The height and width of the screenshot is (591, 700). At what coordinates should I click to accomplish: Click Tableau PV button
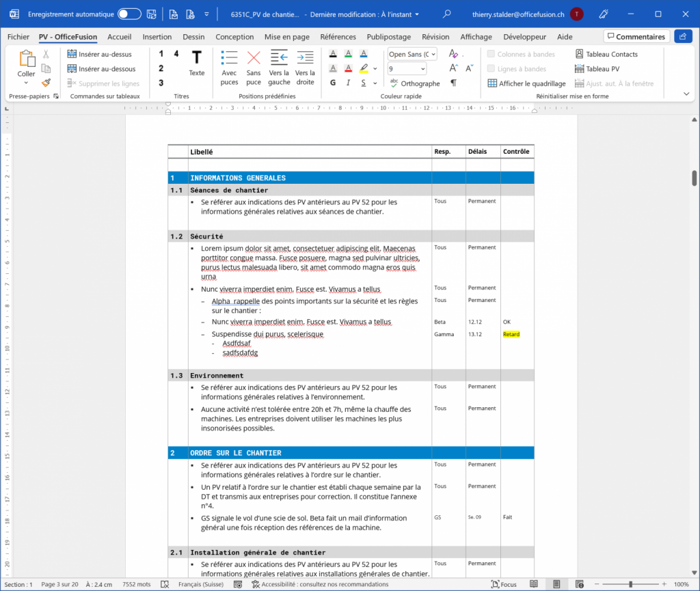[597, 69]
